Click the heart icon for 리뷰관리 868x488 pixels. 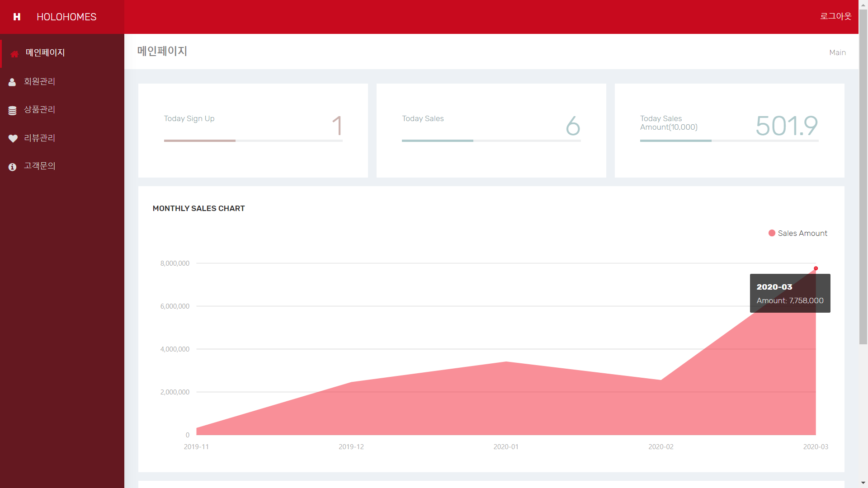[x=13, y=138]
